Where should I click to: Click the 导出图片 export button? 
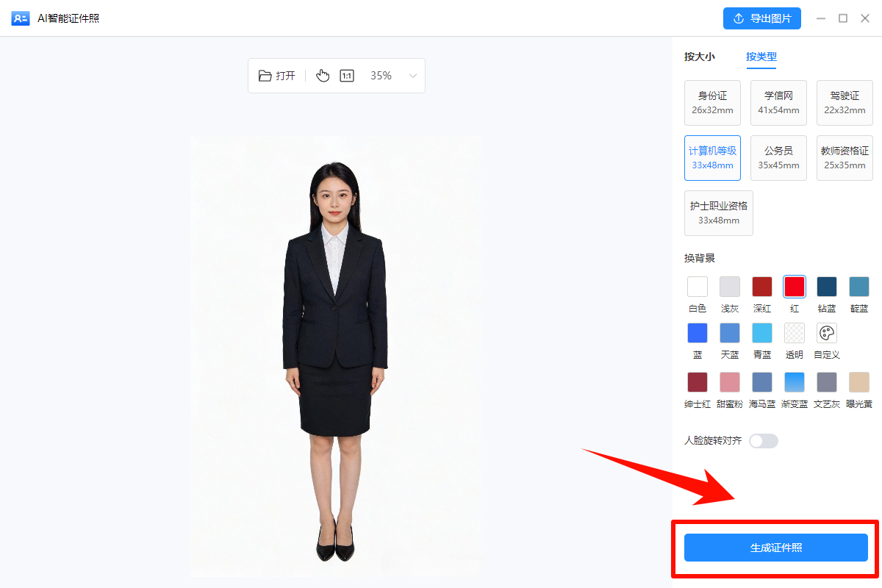point(761,18)
